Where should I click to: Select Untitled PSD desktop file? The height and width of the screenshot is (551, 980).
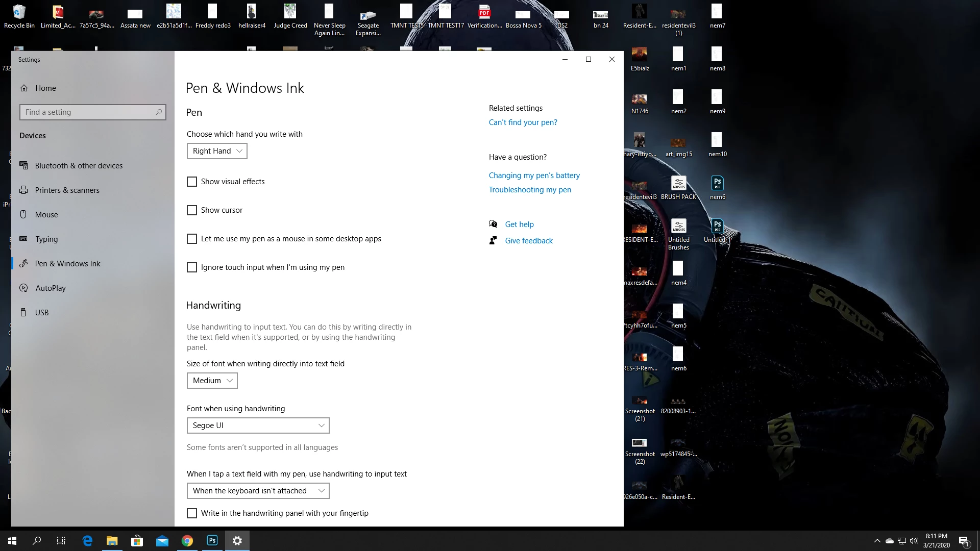[717, 231]
